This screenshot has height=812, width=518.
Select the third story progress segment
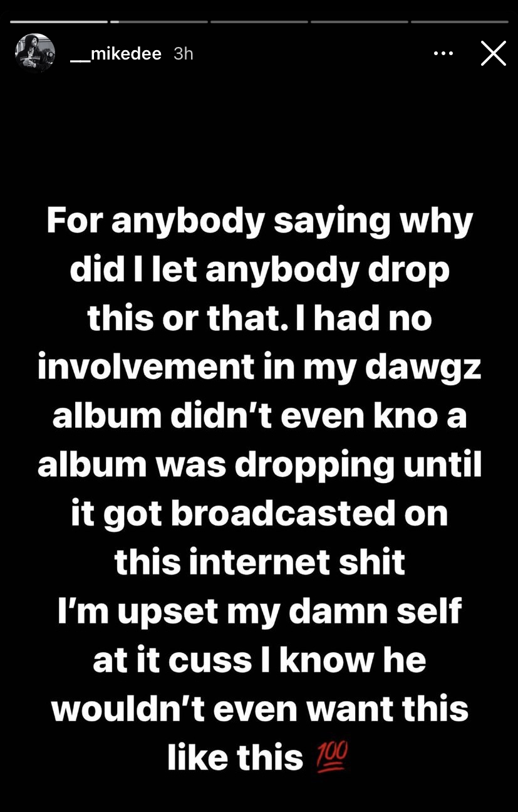[x=259, y=22]
